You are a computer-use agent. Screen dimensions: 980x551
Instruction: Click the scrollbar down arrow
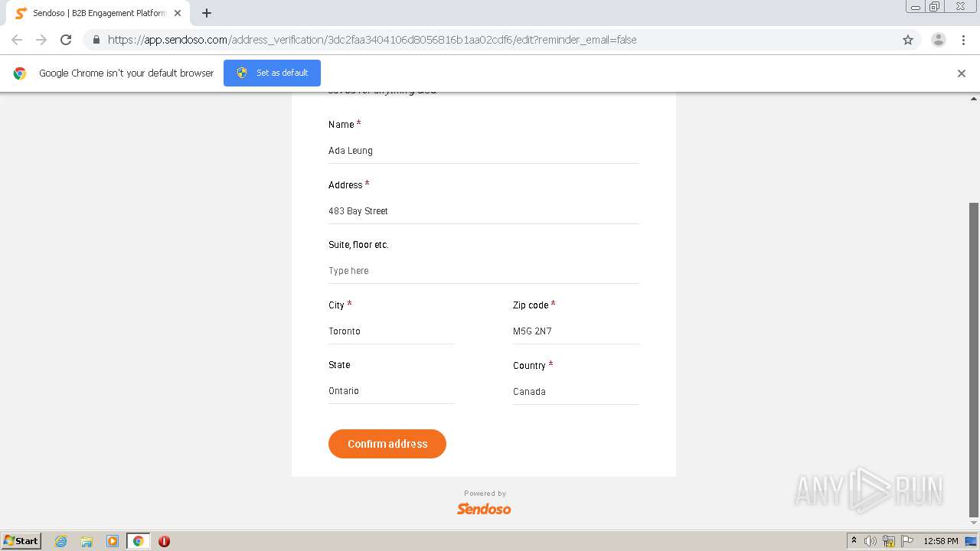pyautogui.click(x=974, y=523)
